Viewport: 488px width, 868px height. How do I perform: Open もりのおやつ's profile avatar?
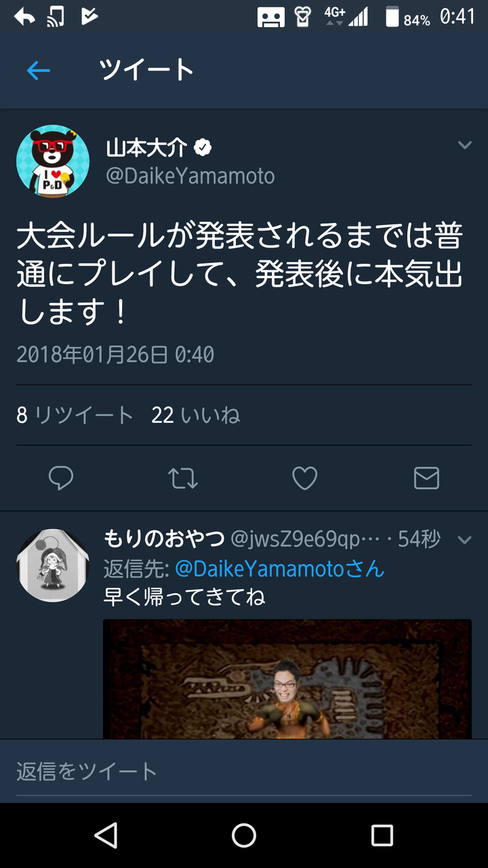53,566
